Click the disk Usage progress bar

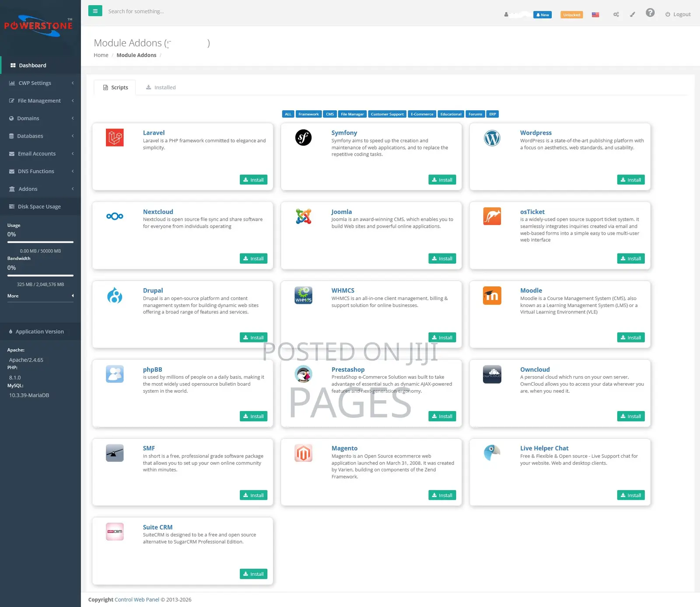[x=40, y=242]
